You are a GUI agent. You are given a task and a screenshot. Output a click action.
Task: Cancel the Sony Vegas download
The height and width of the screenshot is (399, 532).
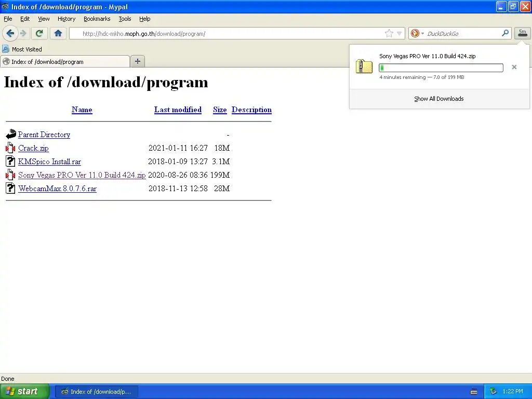[x=514, y=67]
